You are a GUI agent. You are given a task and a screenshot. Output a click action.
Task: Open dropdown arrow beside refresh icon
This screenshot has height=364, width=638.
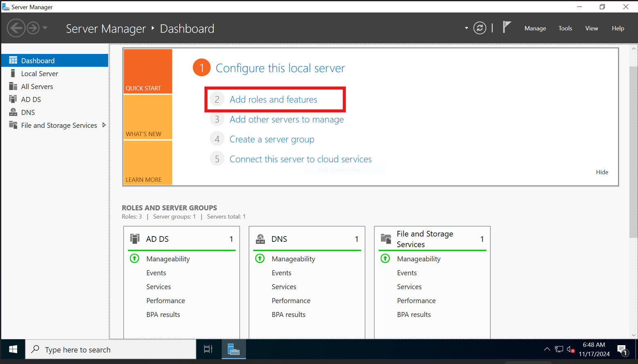466,28
